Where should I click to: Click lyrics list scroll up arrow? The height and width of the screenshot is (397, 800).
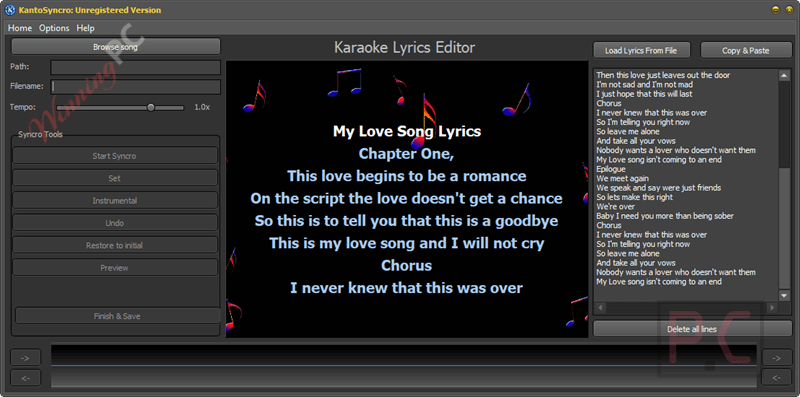tap(784, 76)
